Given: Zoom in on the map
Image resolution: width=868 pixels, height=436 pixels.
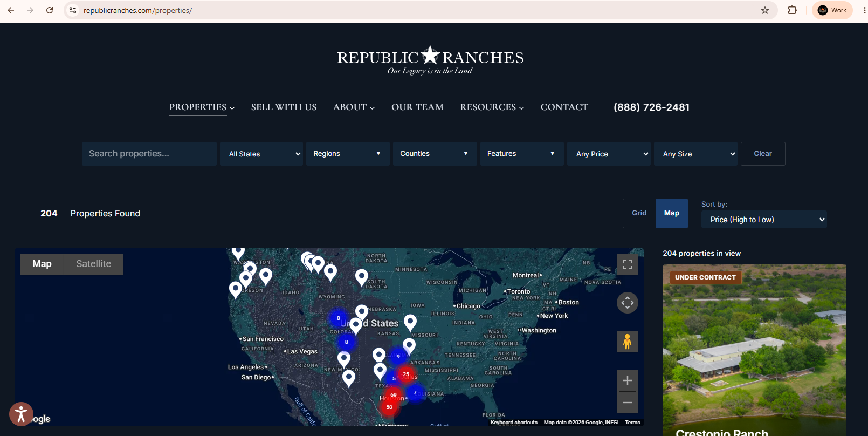Looking at the screenshot, I should (628, 380).
